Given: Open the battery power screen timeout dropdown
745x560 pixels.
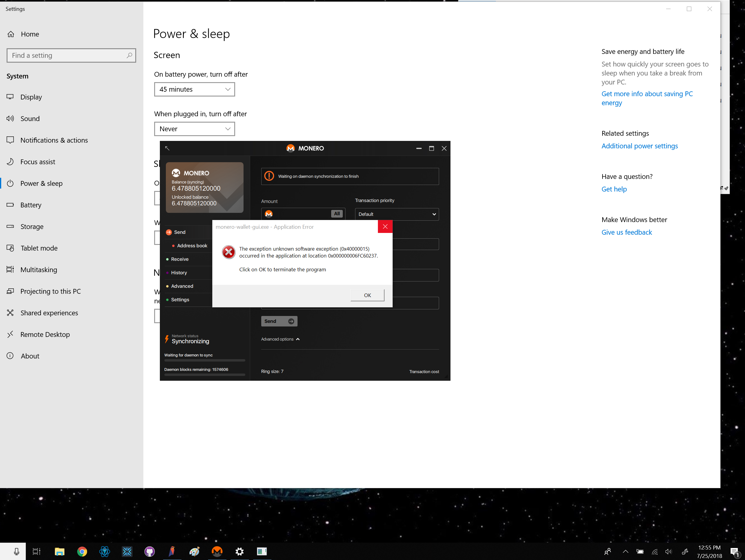Looking at the screenshot, I should pyautogui.click(x=194, y=89).
